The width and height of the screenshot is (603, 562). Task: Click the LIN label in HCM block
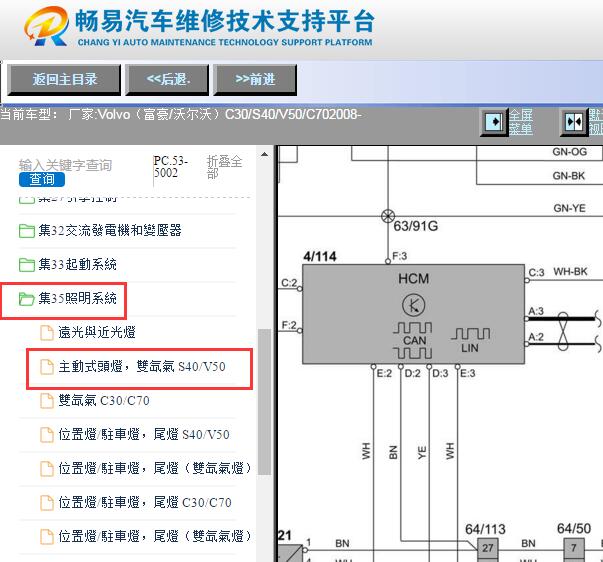click(470, 348)
